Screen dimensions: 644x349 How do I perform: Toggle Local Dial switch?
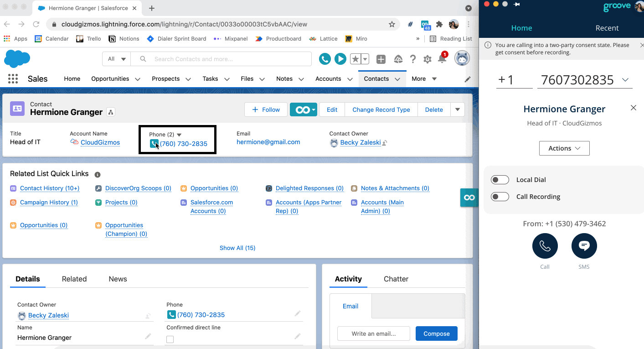pos(500,180)
